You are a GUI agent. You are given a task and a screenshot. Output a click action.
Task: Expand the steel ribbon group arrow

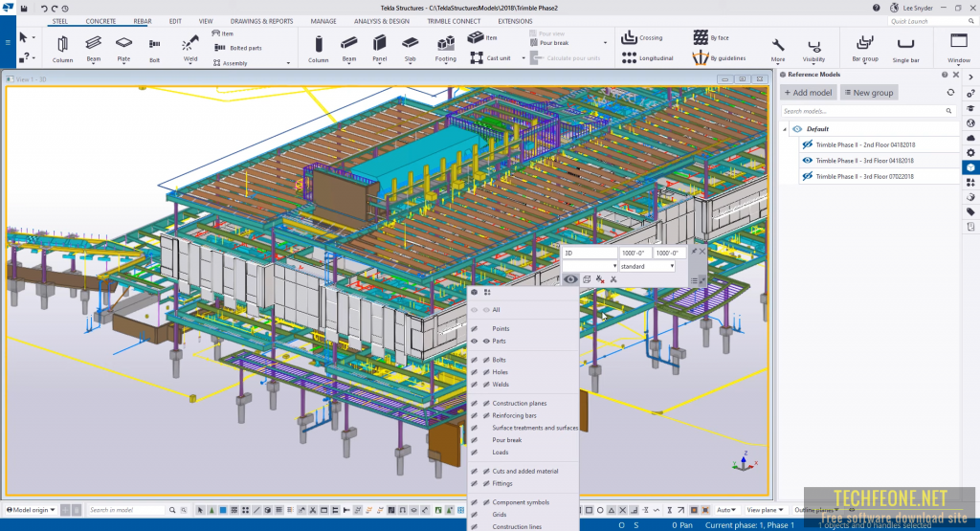pos(288,63)
